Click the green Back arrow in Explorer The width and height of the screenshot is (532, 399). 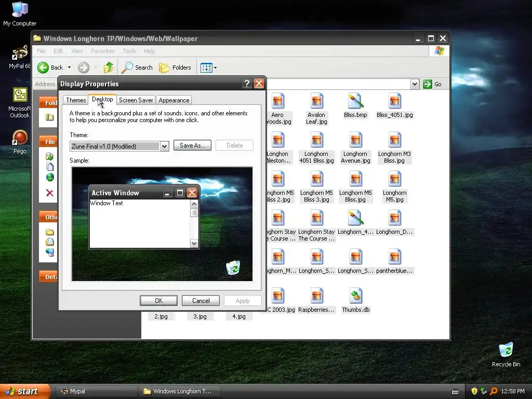(x=43, y=68)
